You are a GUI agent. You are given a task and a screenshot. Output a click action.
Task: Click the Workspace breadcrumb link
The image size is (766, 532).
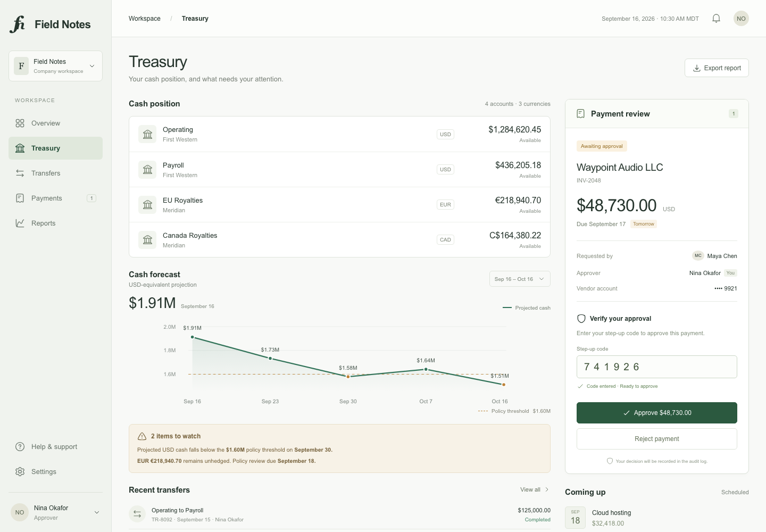coord(145,19)
